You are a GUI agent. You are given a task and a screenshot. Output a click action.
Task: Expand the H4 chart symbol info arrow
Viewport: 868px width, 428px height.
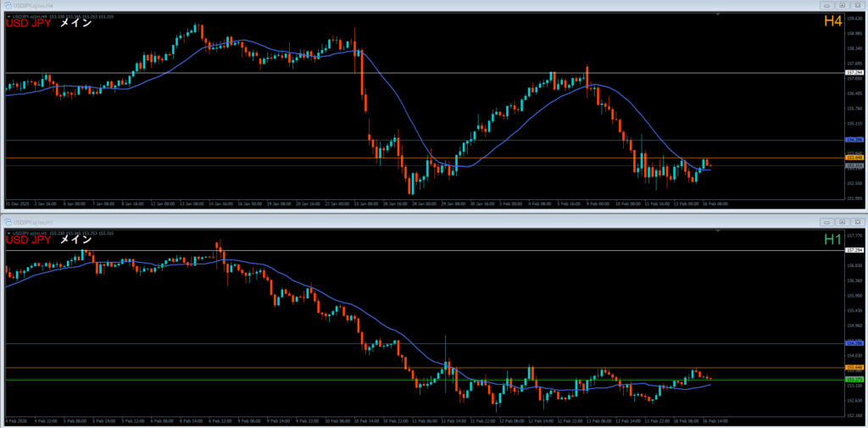pyautogui.click(x=8, y=15)
